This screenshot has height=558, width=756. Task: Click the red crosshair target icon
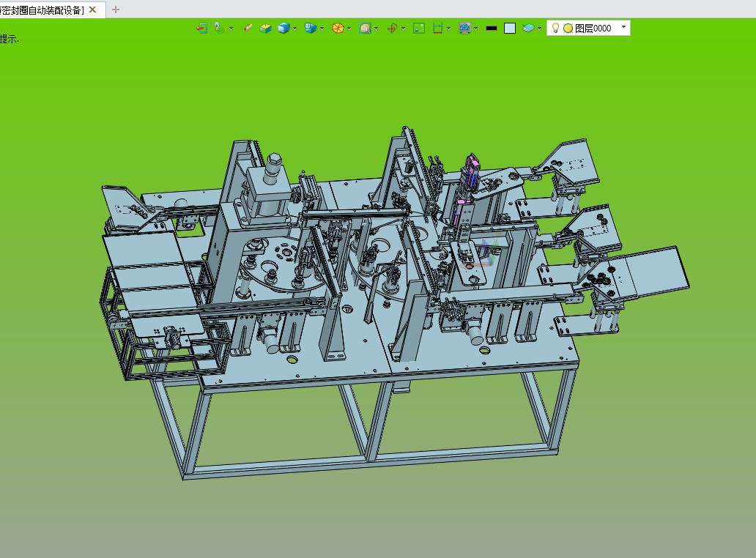[392, 29]
